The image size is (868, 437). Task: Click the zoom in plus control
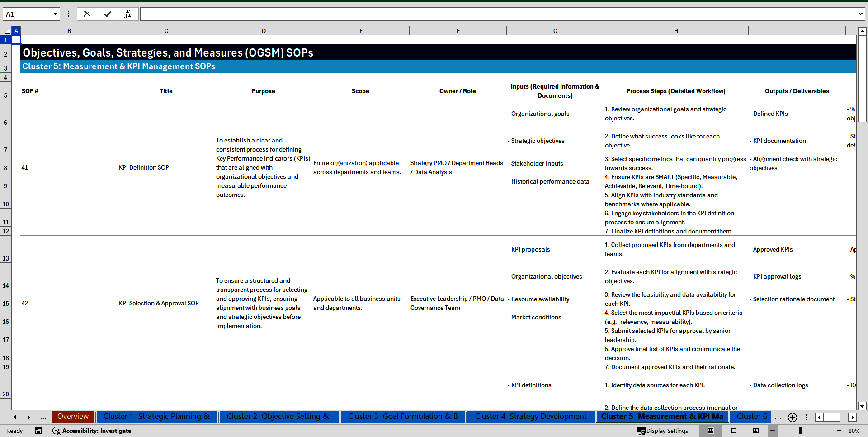839,431
